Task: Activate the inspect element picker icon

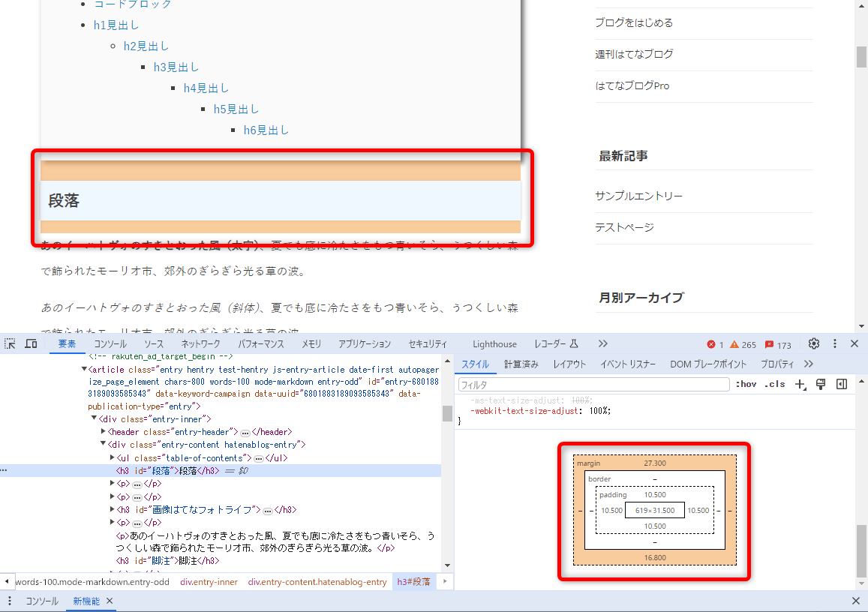Action: (x=10, y=343)
